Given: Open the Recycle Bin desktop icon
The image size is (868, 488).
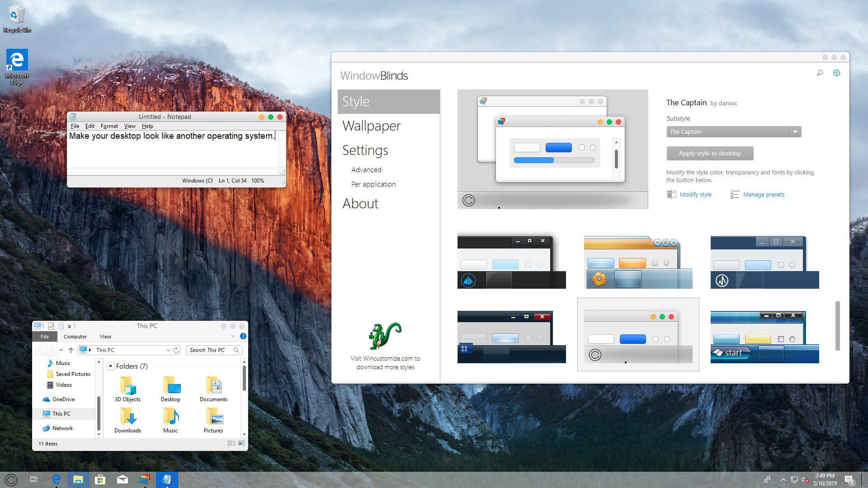Looking at the screenshot, I should 17,14.
